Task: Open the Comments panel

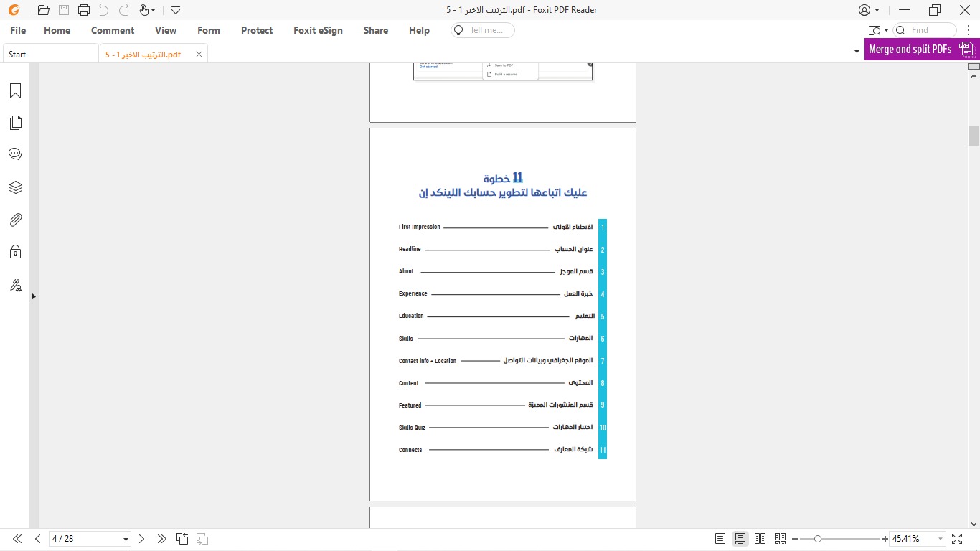Action: point(15,154)
